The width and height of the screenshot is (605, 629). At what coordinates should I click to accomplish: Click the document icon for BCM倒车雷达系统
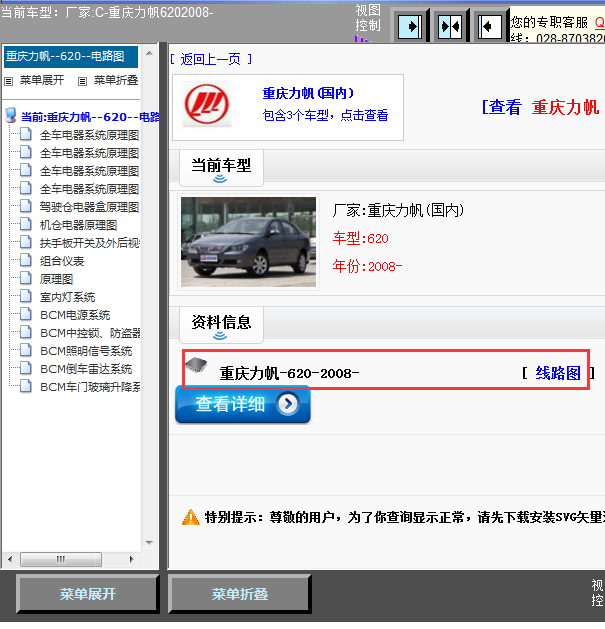[x=26, y=368]
